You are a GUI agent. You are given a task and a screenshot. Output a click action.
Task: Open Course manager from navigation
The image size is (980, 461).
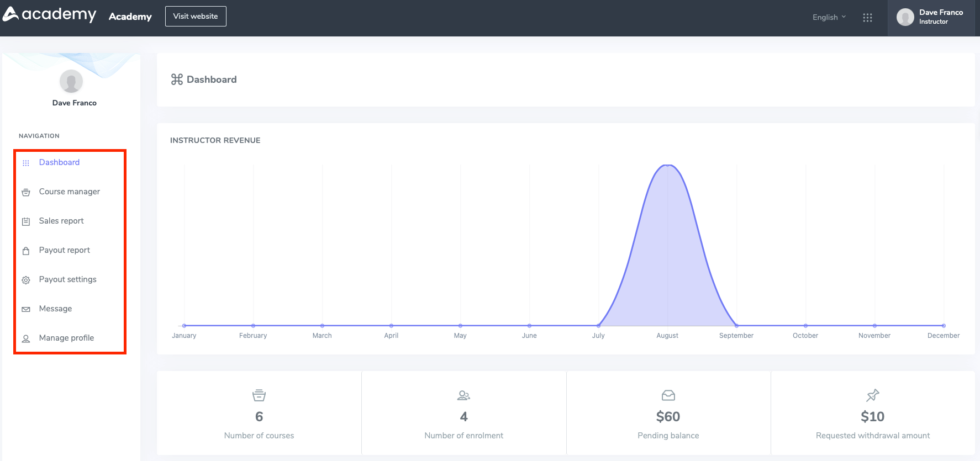pyautogui.click(x=70, y=192)
